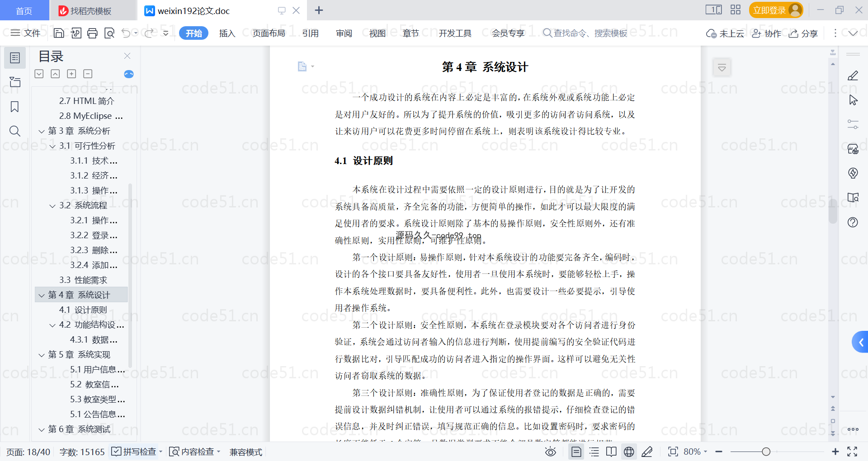
Task: Click the 未上云 cloud status button
Action: pos(725,33)
